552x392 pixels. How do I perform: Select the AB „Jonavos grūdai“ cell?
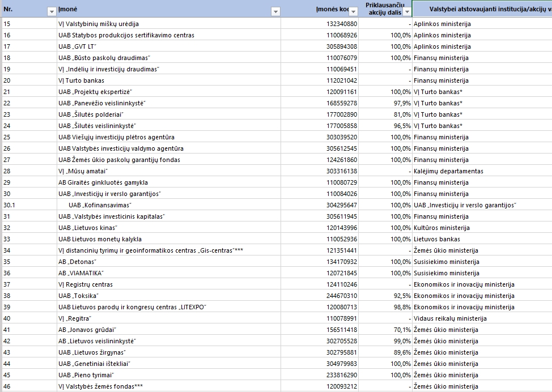(x=87, y=330)
